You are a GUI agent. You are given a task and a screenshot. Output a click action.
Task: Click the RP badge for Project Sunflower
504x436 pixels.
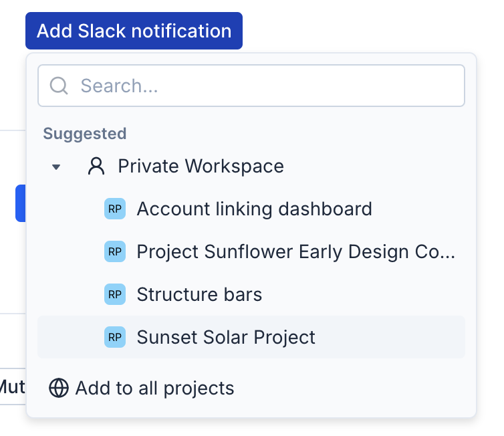(x=115, y=252)
